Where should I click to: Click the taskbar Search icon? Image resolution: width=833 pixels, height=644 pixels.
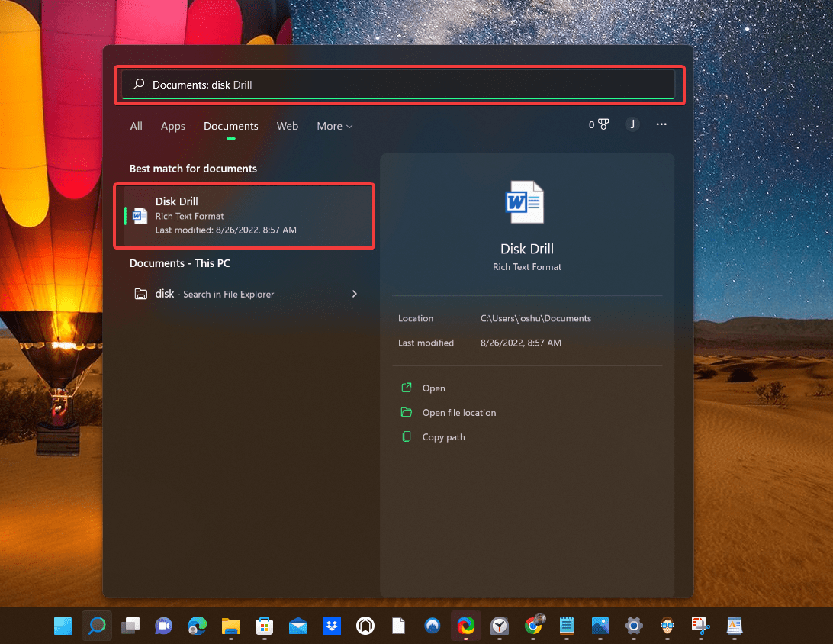coord(97,626)
